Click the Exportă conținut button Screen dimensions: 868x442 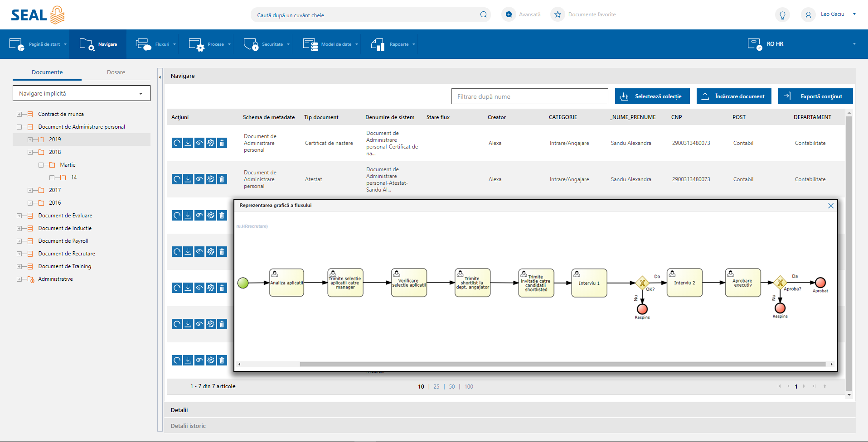(x=815, y=96)
